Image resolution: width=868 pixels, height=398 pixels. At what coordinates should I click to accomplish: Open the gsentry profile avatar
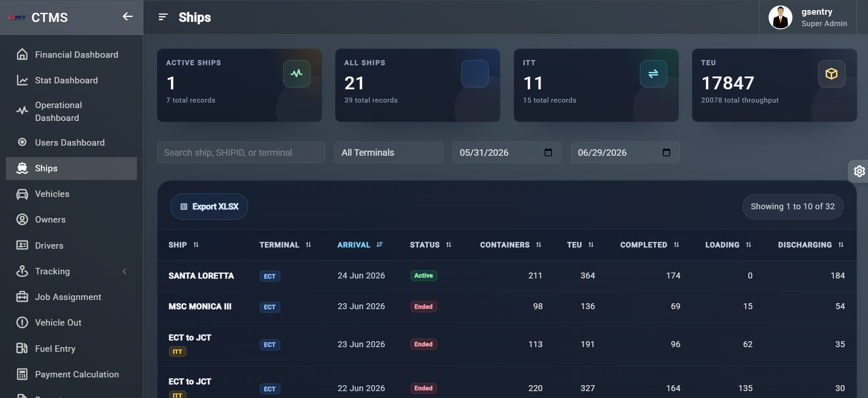(x=780, y=17)
